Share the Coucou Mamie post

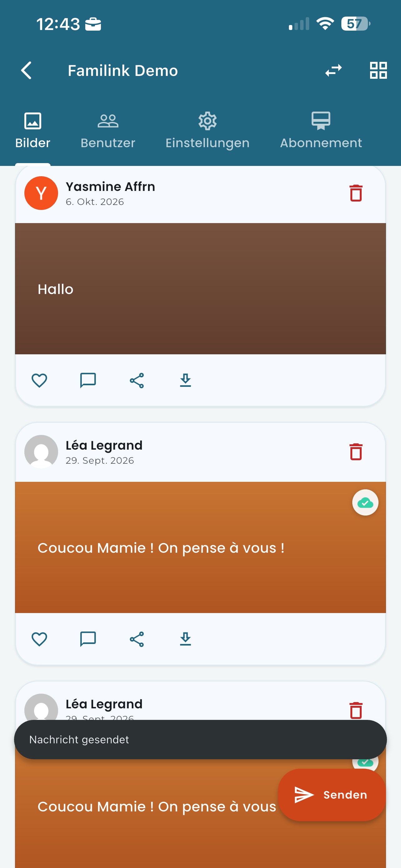(x=137, y=639)
